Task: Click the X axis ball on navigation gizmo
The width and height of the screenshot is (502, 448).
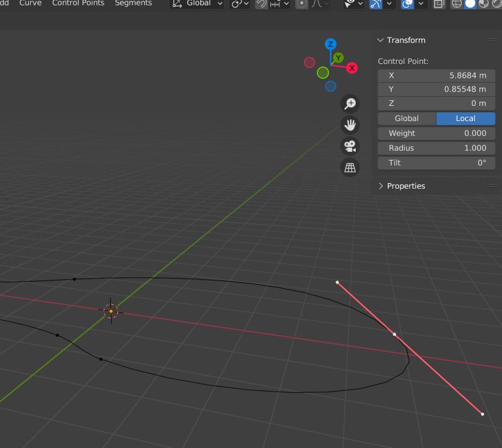Action: click(352, 68)
